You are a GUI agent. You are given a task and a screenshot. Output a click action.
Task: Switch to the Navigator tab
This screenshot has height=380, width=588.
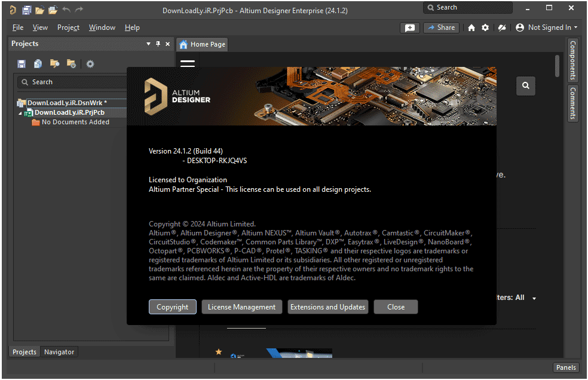(59, 351)
